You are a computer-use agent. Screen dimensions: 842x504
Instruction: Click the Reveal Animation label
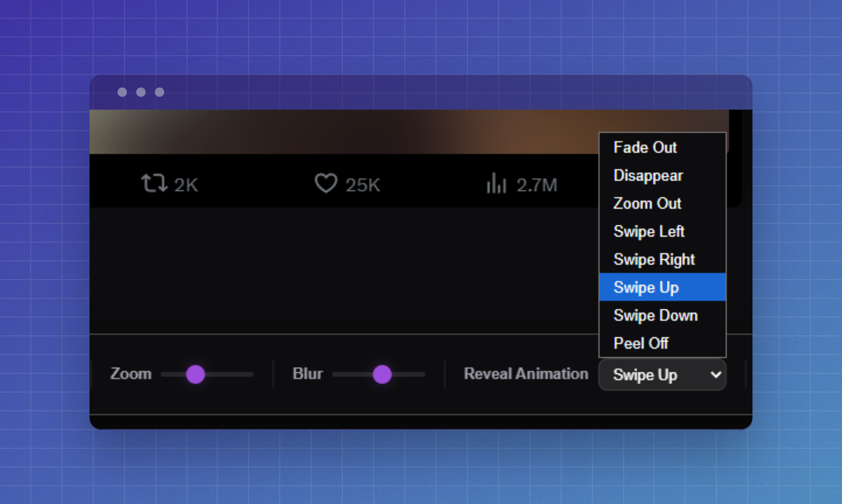pyautogui.click(x=525, y=373)
